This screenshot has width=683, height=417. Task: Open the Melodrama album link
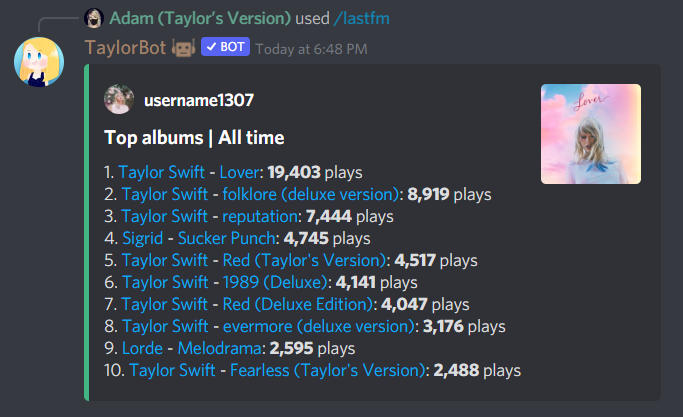[220, 348]
